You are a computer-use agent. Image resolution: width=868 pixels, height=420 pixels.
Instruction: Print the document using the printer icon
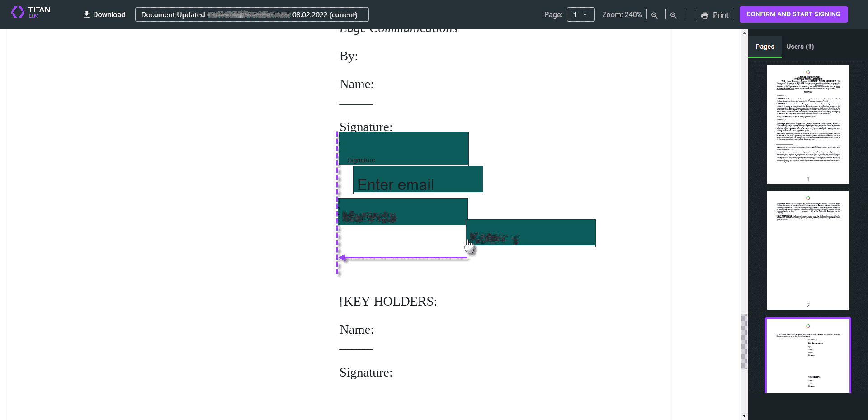pos(704,15)
